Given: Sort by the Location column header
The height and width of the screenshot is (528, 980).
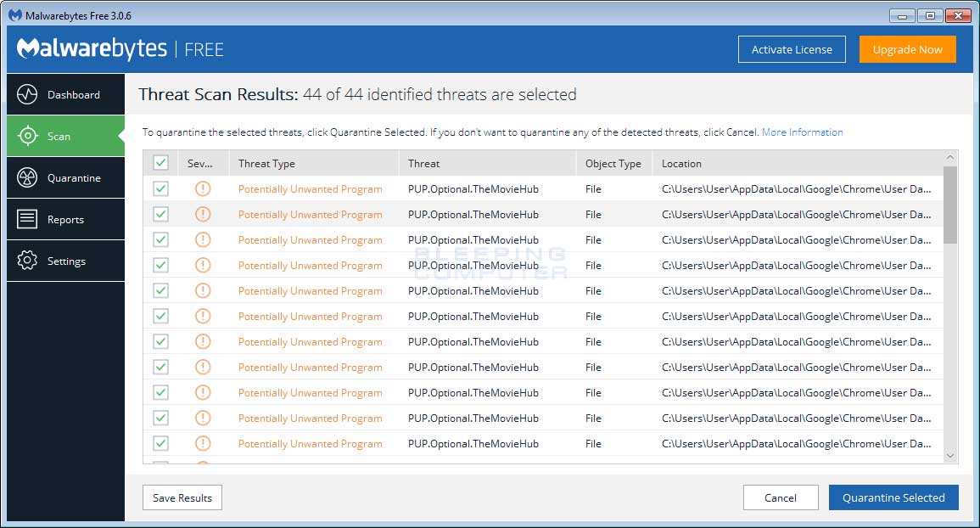Looking at the screenshot, I should [681, 163].
